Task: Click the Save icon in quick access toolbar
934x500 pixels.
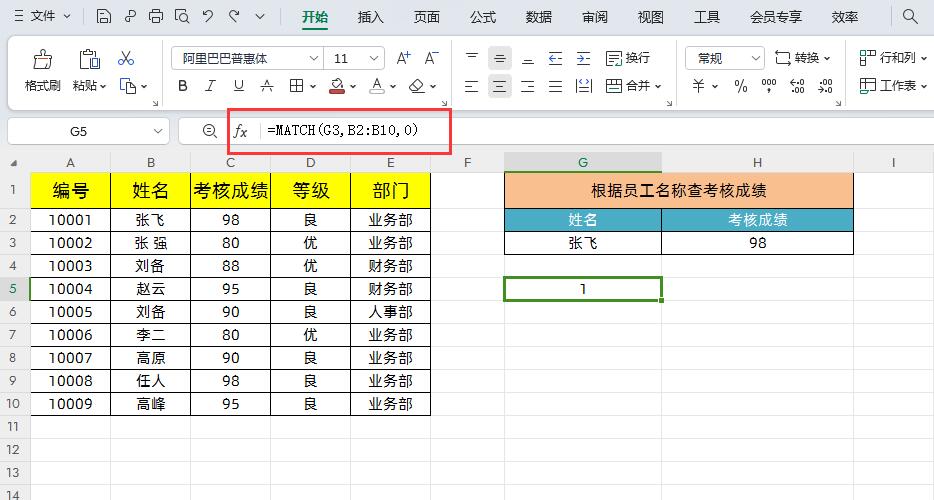Action: click(104, 16)
